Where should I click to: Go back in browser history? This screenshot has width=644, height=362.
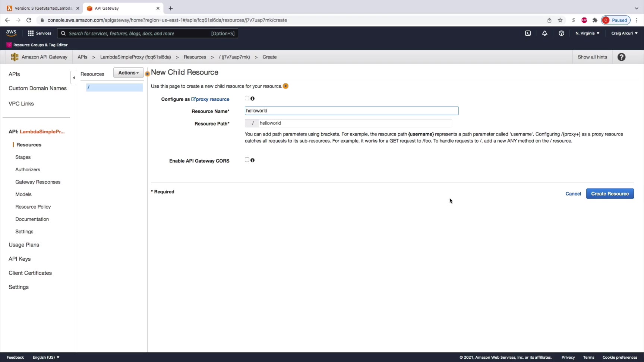[x=7, y=20]
